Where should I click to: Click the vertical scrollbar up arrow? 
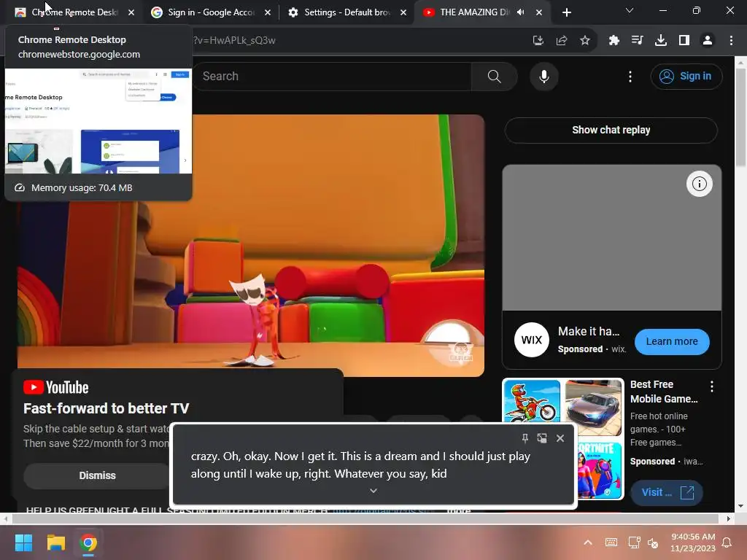click(x=740, y=62)
